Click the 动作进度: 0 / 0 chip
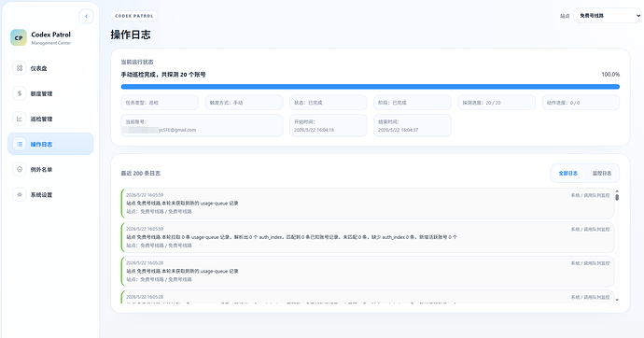Screen dimensions: 644x338 (x=581, y=103)
